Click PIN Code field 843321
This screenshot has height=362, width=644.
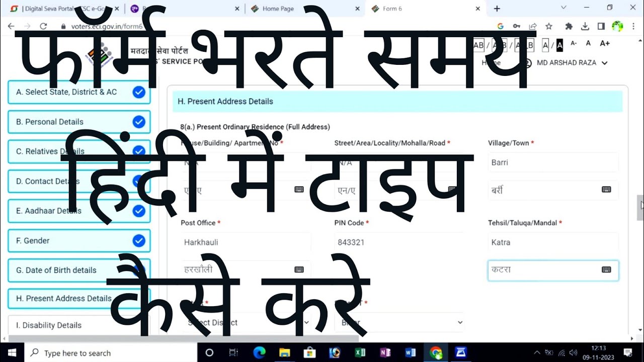tap(399, 242)
